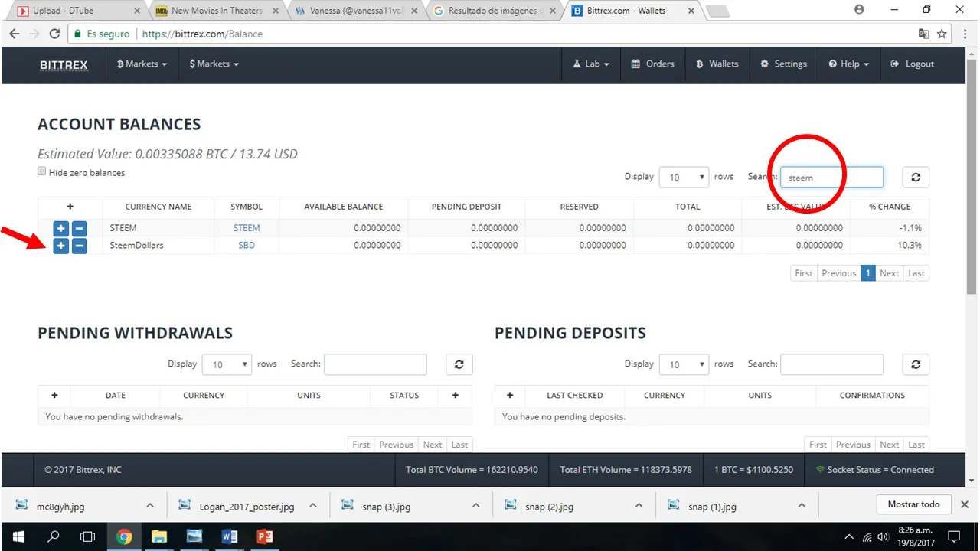
Task: Click the minus withdraw button for SteemDollars
Action: [x=79, y=246]
